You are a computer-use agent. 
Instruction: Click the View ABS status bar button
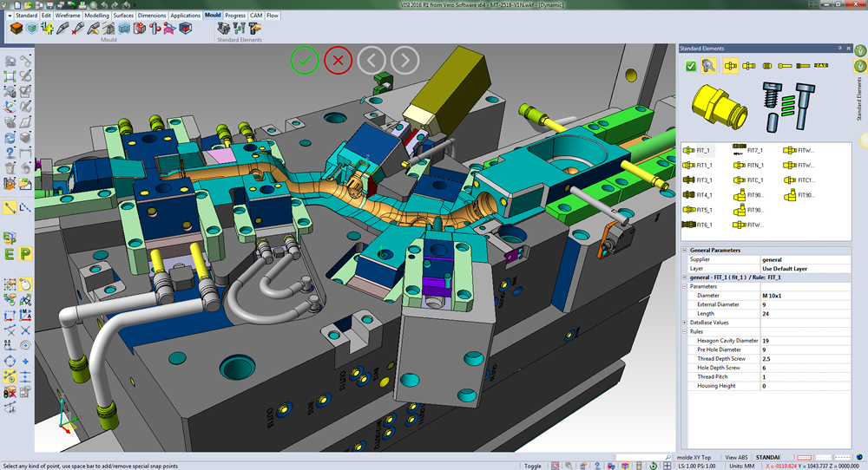pyautogui.click(x=735, y=457)
